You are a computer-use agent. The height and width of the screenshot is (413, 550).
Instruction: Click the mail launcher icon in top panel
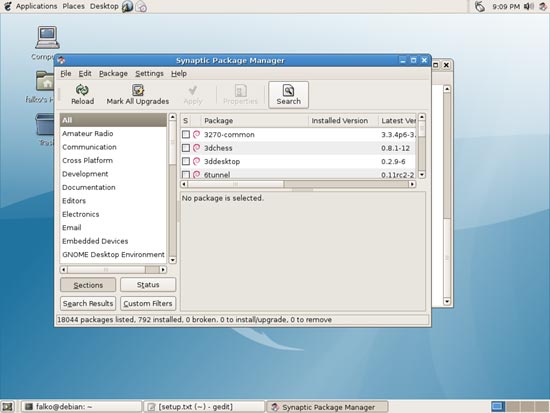coord(141,6)
